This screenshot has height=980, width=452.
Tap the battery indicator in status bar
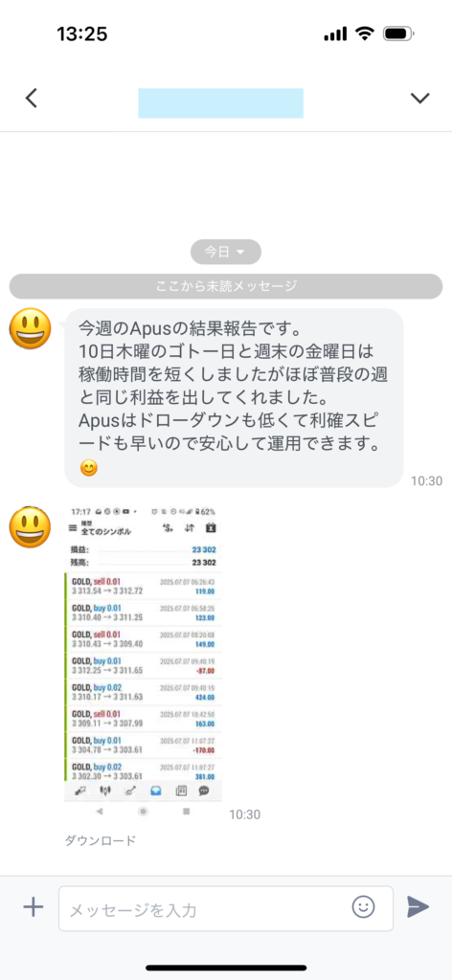[399, 33]
